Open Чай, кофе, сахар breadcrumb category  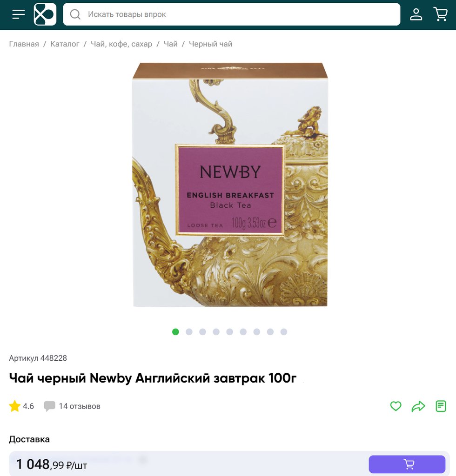click(121, 44)
